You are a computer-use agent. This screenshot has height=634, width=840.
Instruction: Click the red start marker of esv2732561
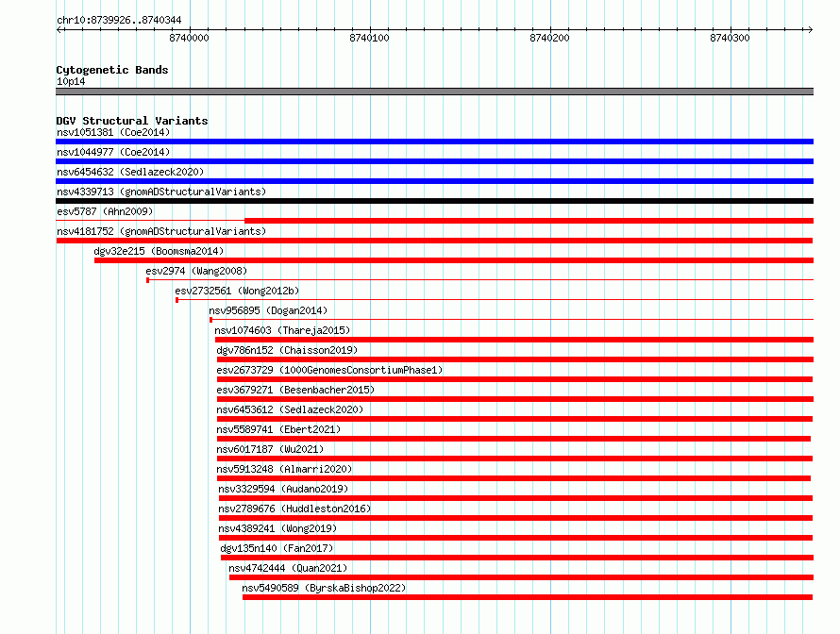coord(176,300)
